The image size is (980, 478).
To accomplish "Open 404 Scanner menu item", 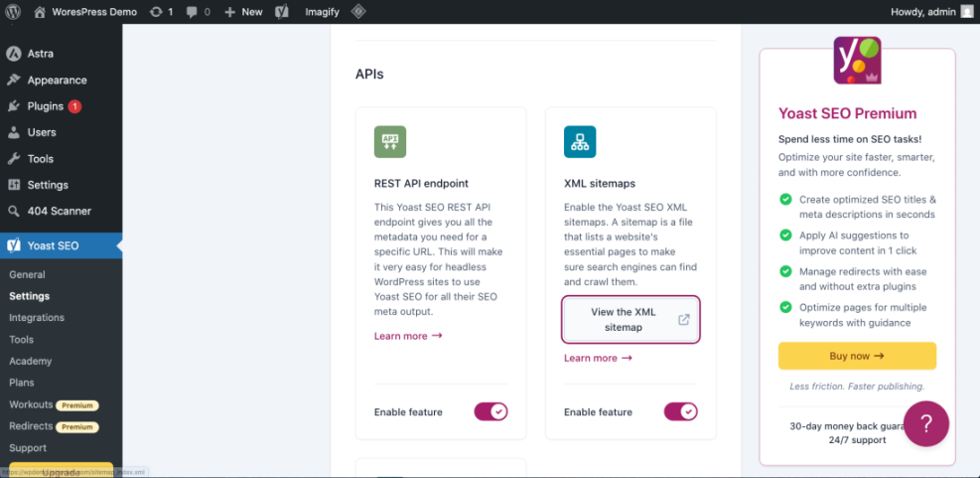I will [62, 212].
